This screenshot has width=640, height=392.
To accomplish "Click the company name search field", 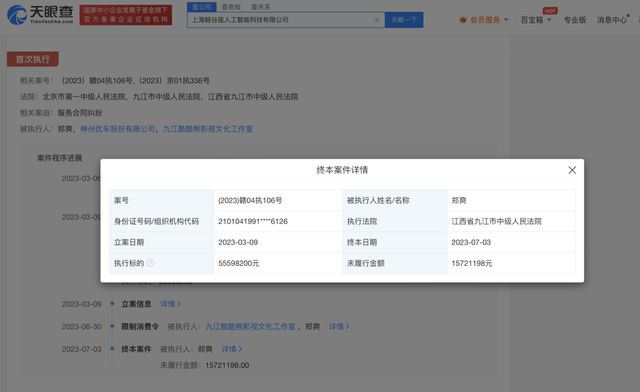I will coord(281,20).
